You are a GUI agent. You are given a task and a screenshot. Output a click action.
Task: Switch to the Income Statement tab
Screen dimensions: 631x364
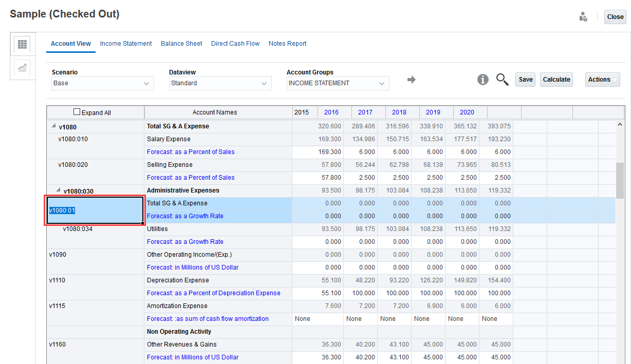click(126, 44)
